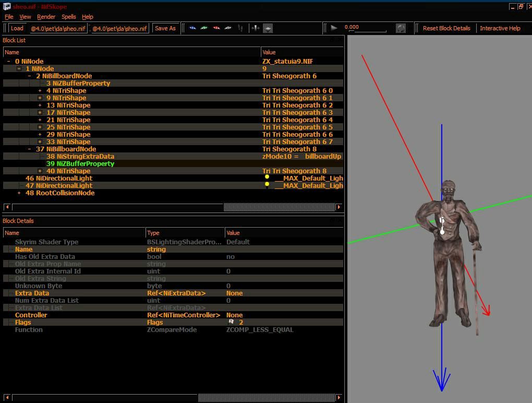Viewport: 532px width, 403px height.
Task: Click the Skyrim Shader Type row
Action: pos(173,242)
